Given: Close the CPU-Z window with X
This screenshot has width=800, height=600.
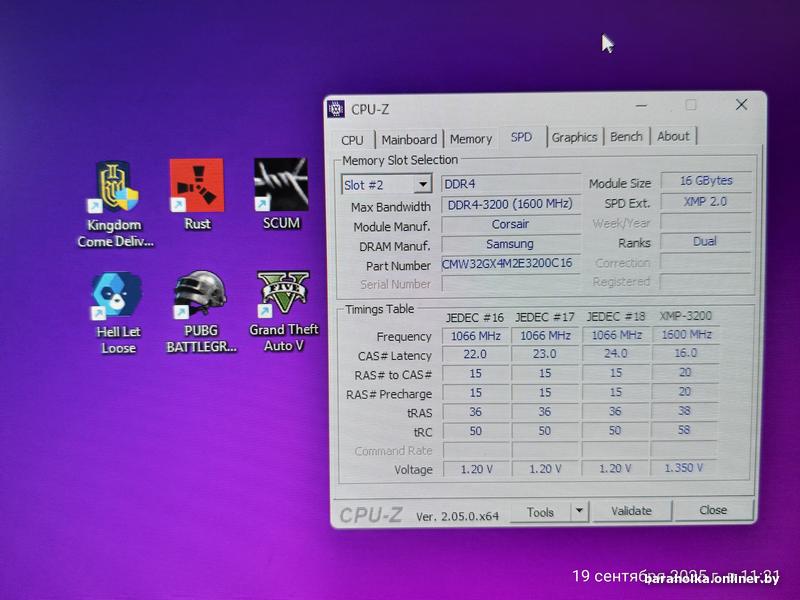Looking at the screenshot, I should tap(741, 105).
